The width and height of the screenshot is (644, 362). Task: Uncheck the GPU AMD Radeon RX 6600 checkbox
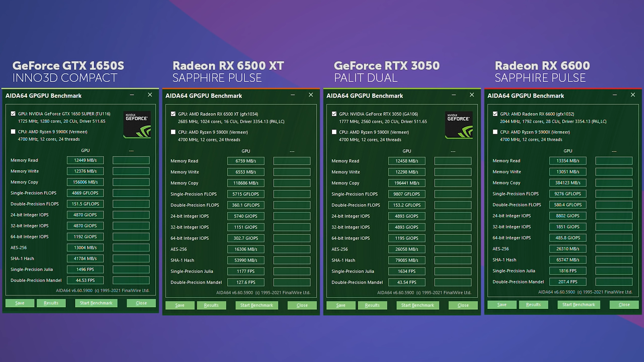point(495,114)
